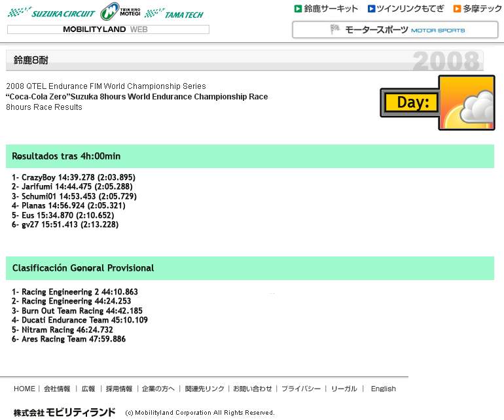Select the Eus 15:34.870 result row
Screen dimensions: 504x420
(x=63, y=215)
